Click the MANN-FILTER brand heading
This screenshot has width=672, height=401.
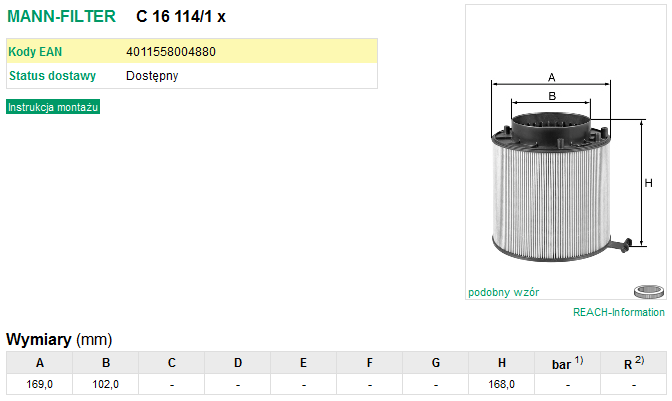[x=61, y=16]
